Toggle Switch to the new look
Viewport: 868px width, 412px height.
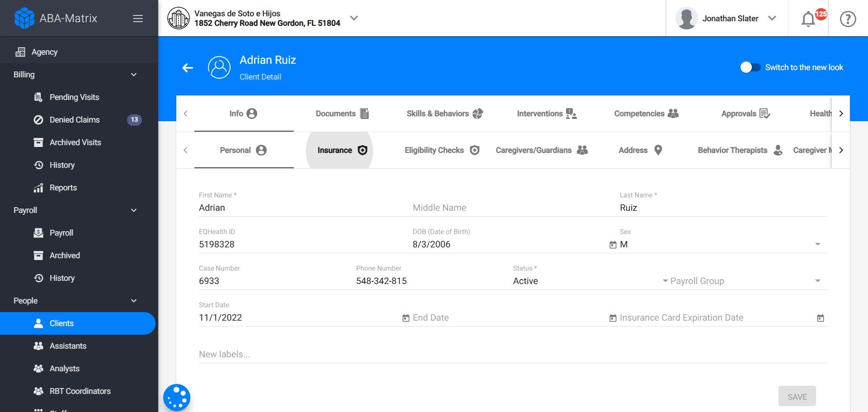point(750,67)
